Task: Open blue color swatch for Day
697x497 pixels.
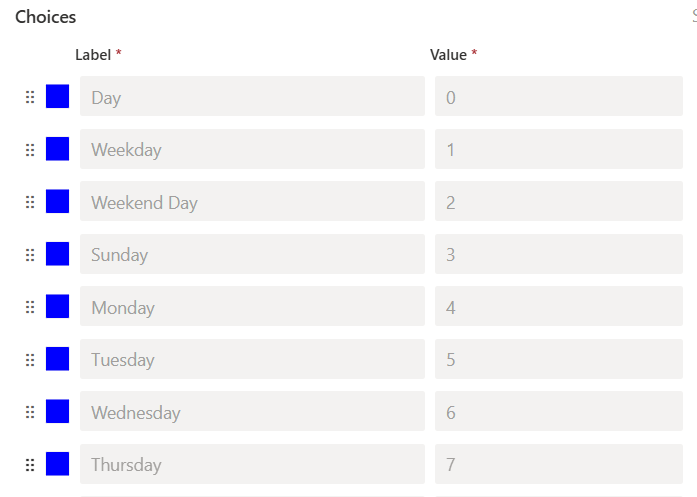Action: (x=58, y=97)
